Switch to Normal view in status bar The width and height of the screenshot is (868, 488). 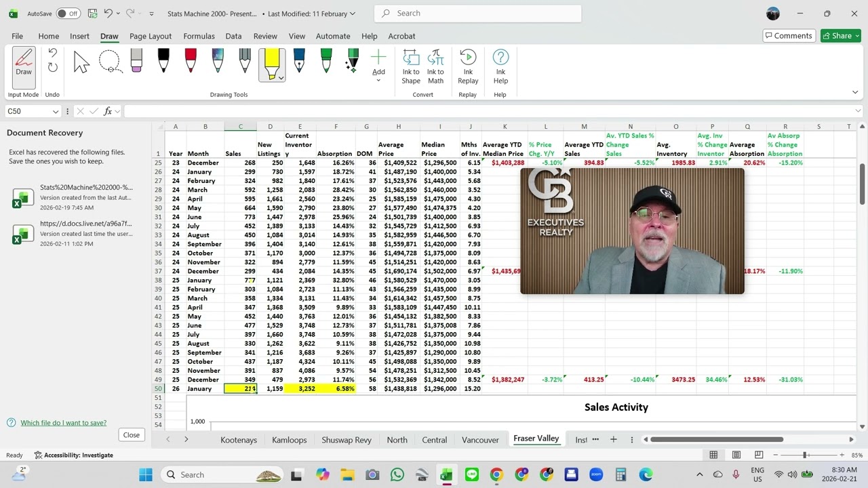coord(714,455)
